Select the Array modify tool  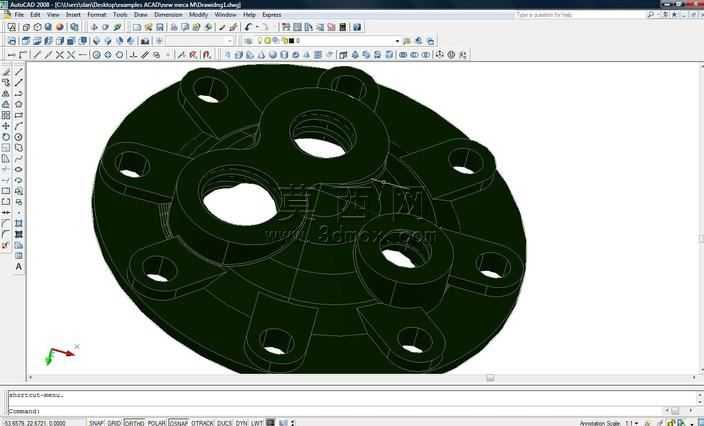[x=6, y=115]
